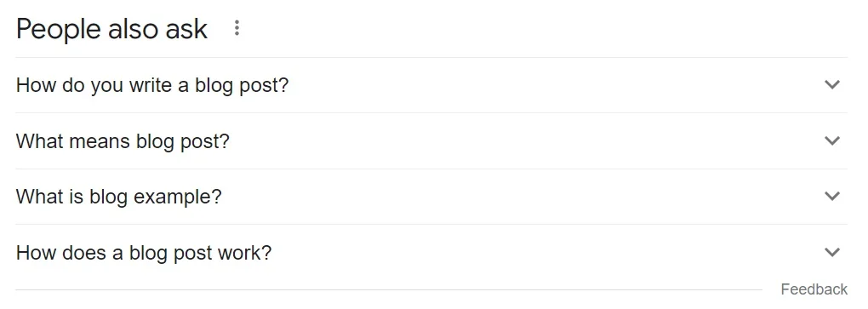Click the chevron icon next to What means blog post
This screenshot has height=309, width=868.
pos(832,140)
